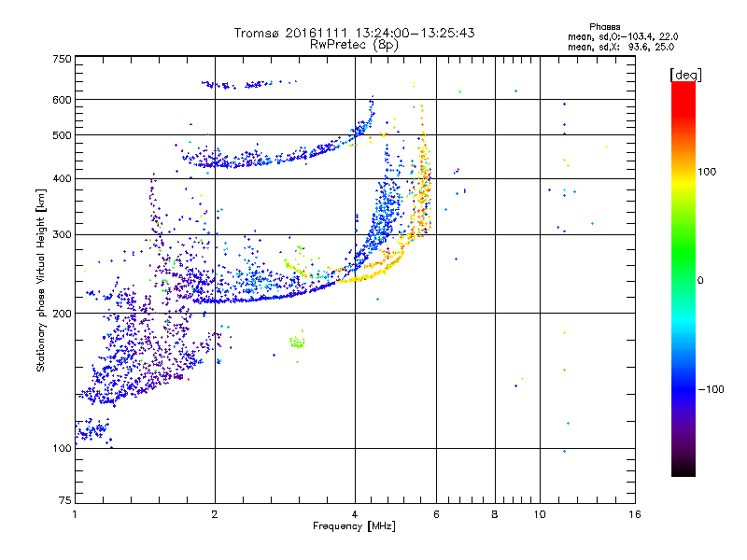The width and height of the screenshot is (747, 560).
Task: Click the colorbar label "-100"
Action: [x=711, y=389]
